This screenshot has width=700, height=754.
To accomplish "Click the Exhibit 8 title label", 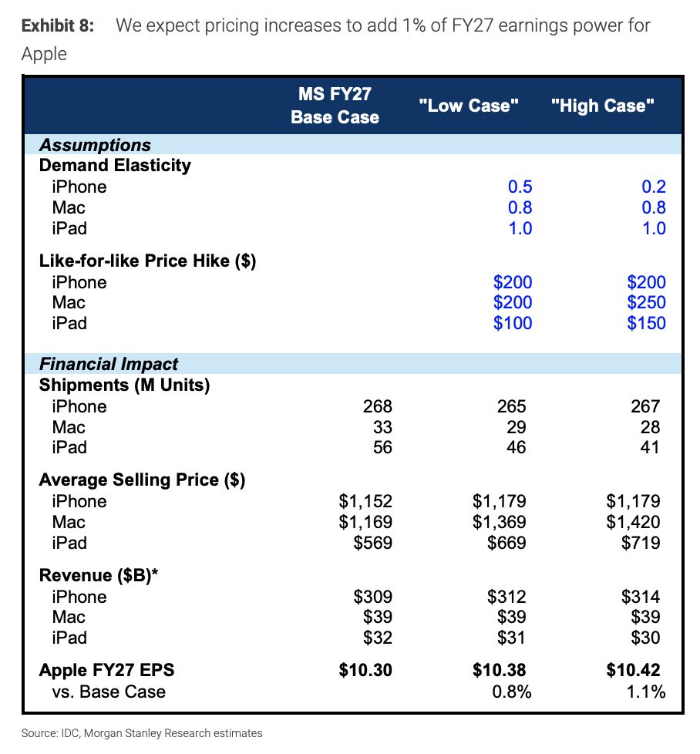I will click(x=58, y=25).
